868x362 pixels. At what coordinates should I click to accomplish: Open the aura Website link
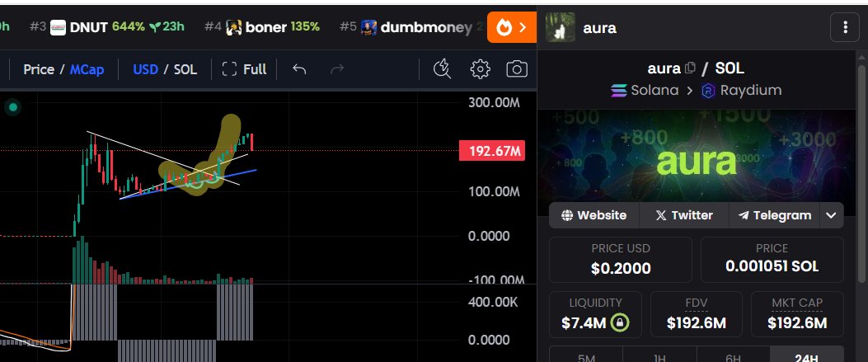click(594, 215)
